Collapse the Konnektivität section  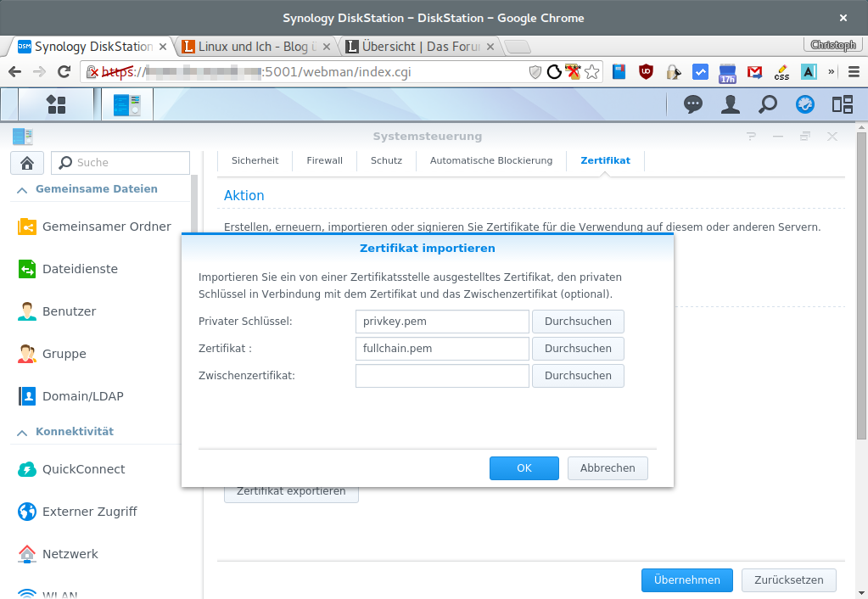click(x=22, y=432)
